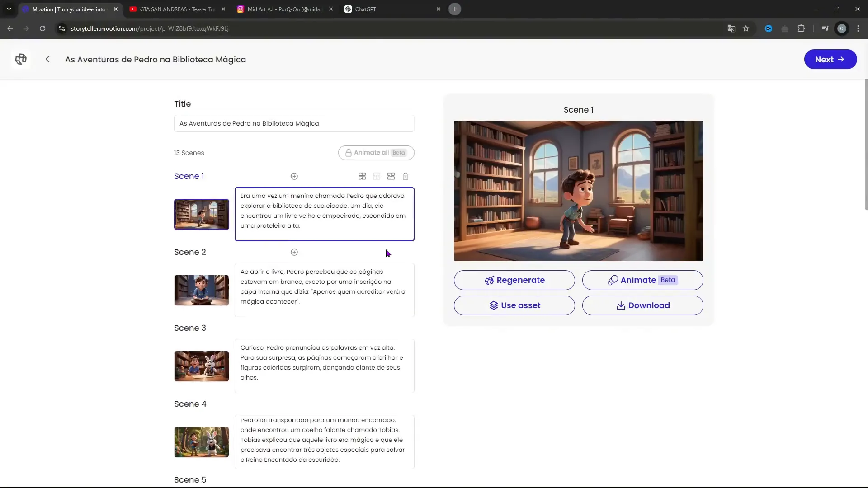868x488 pixels.
Task: Close the Mid Art A.I Instagram tab
Action: (331, 9)
